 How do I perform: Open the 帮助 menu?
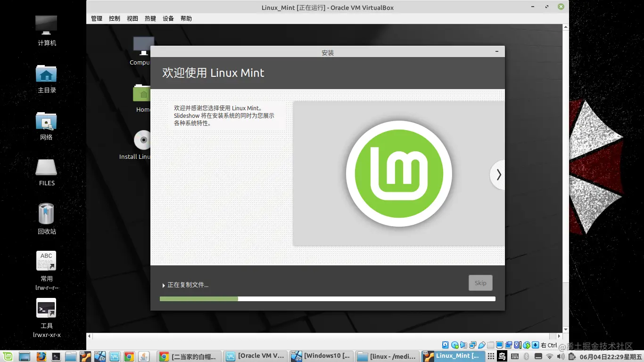186,18
